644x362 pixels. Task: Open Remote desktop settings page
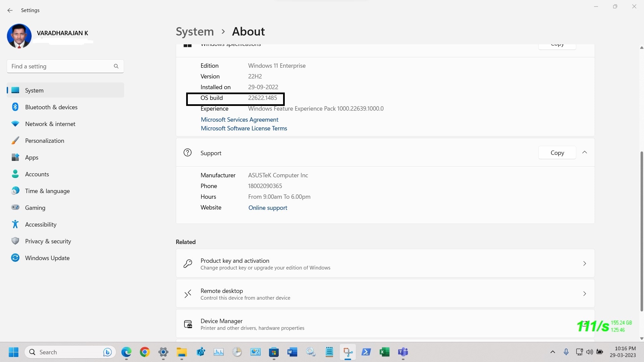click(385, 294)
